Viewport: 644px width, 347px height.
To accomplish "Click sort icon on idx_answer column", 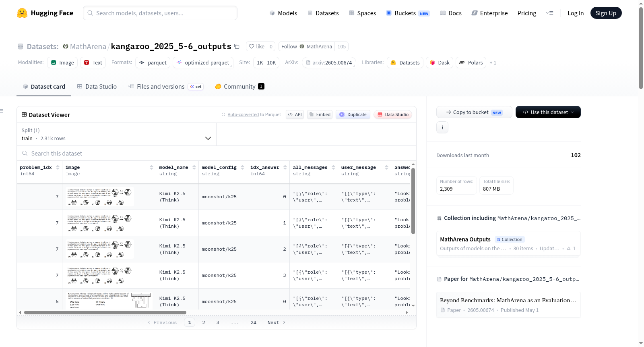I will [285, 167].
